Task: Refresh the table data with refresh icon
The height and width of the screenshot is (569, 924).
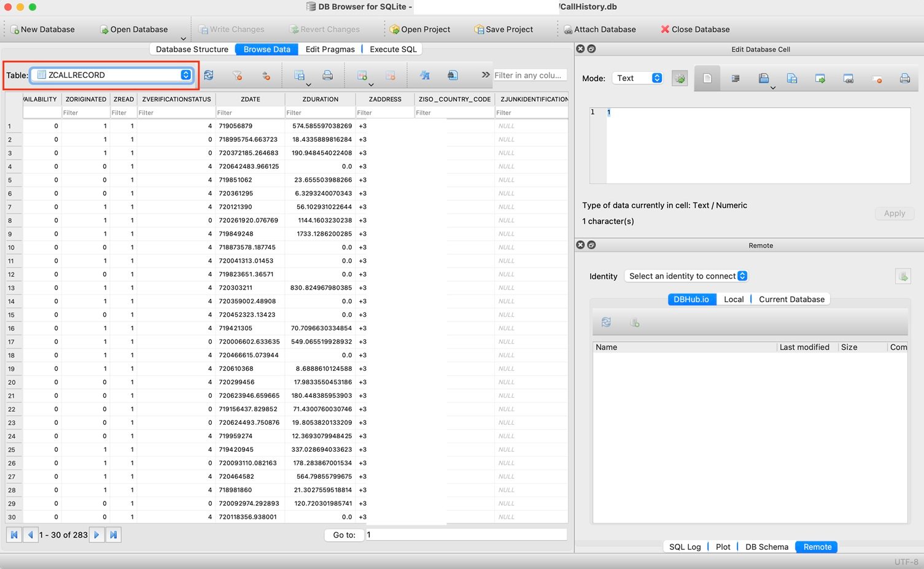Action: [x=209, y=75]
